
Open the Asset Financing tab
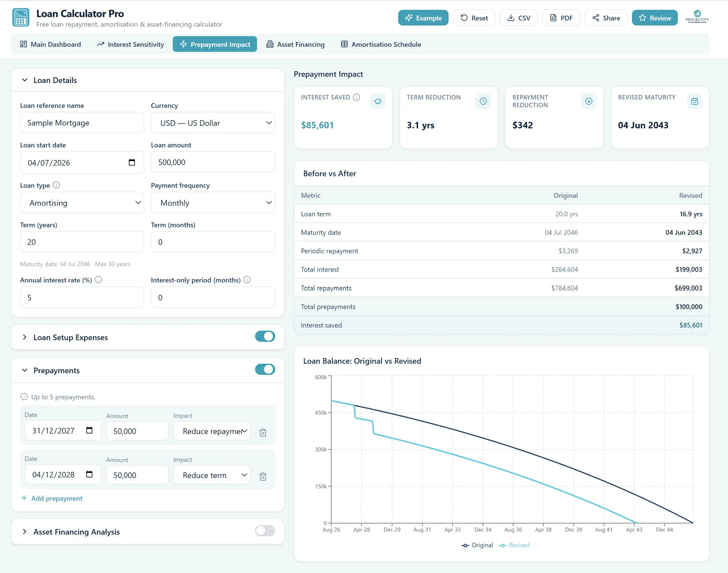coord(295,44)
